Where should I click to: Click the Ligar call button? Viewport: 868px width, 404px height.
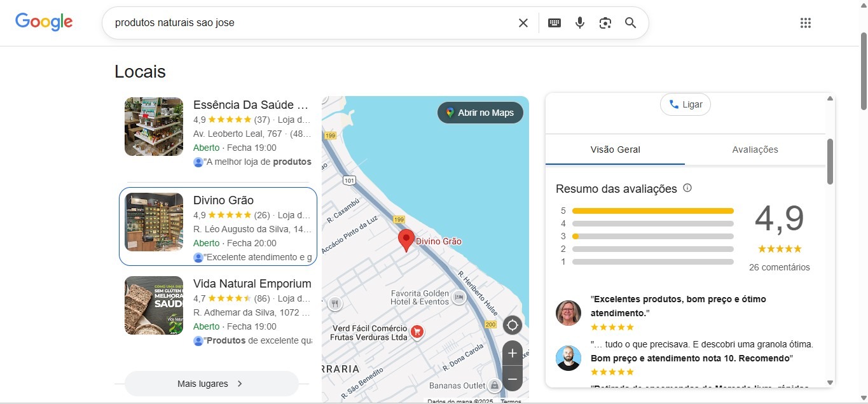[x=685, y=104]
